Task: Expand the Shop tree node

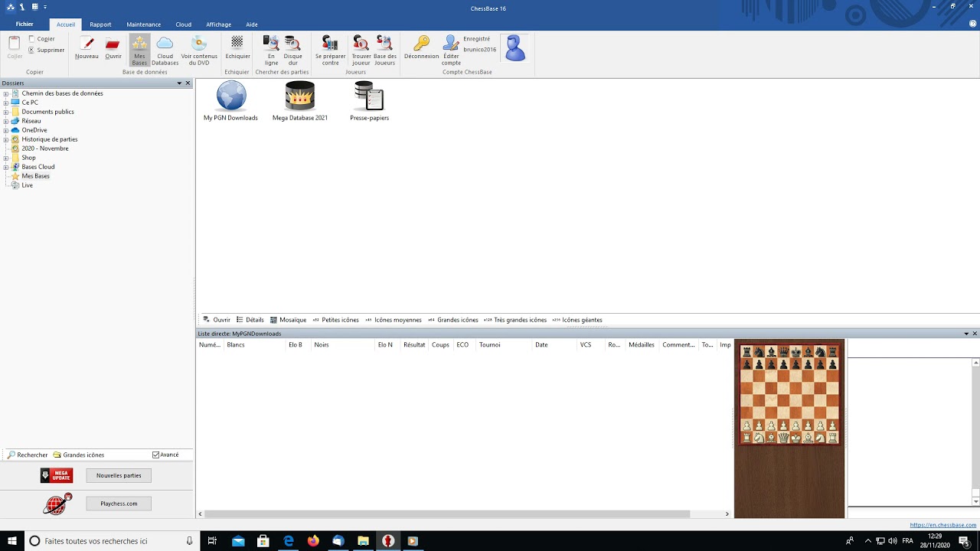Action: point(6,158)
